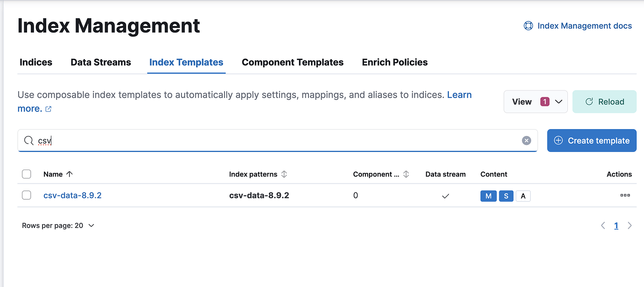Open the three-dot actions menu for csv-data-8.9.2
644x287 pixels.
point(625,196)
